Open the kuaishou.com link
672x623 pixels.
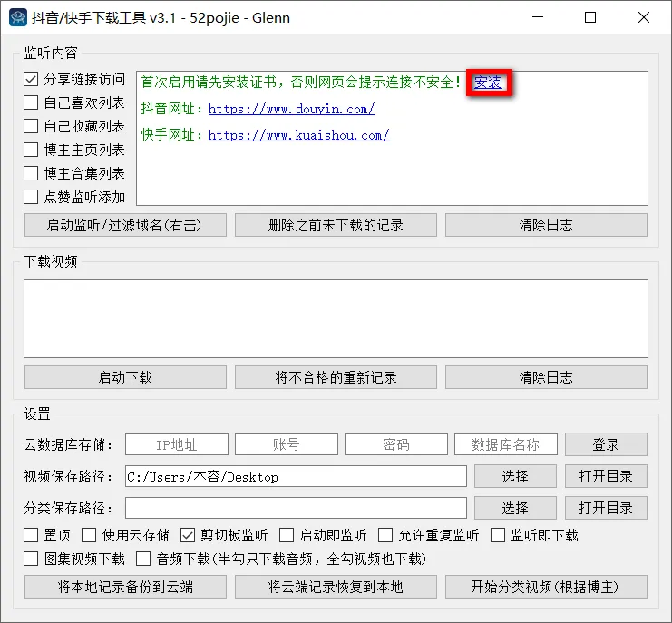(298, 135)
